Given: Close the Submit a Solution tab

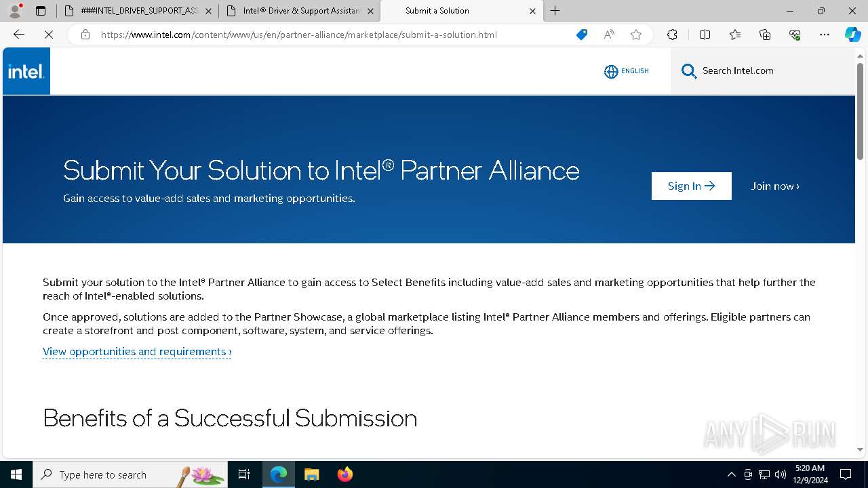Looking at the screenshot, I should [x=532, y=11].
